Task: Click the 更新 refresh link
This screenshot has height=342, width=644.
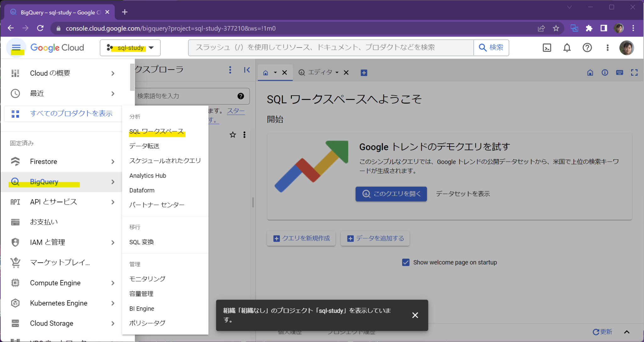Action: click(602, 332)
